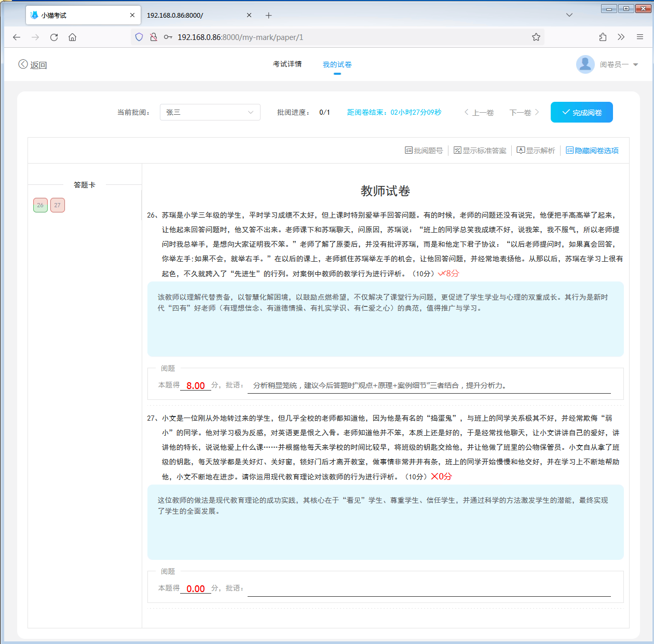Click the comment field for question 27
Viewport: 654px width, 644px height.
click(x=429, y=588)
